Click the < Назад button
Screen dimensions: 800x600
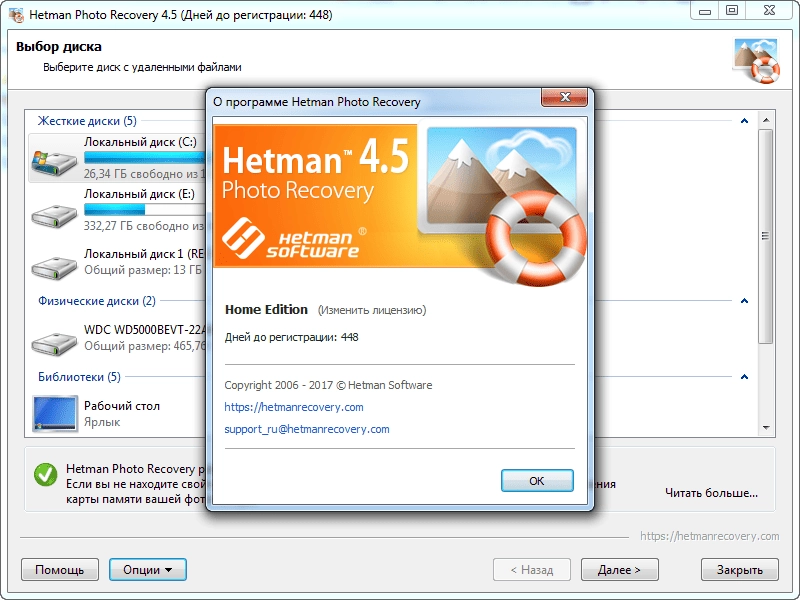click(532, 569)
